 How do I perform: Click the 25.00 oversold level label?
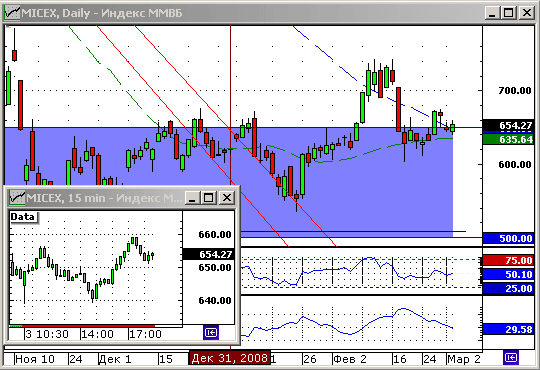click(508, 288)
